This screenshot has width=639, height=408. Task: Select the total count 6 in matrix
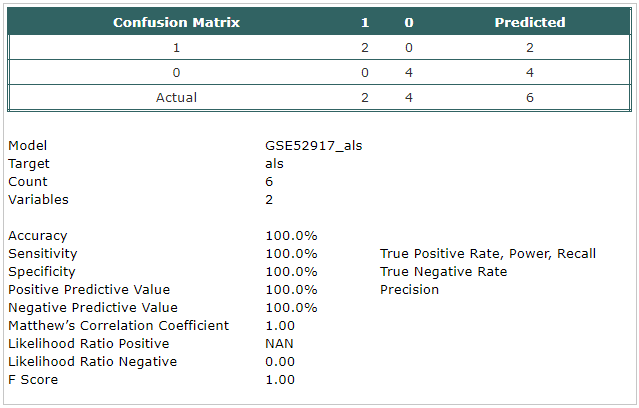pyautogui.click(x=529, y=97)
